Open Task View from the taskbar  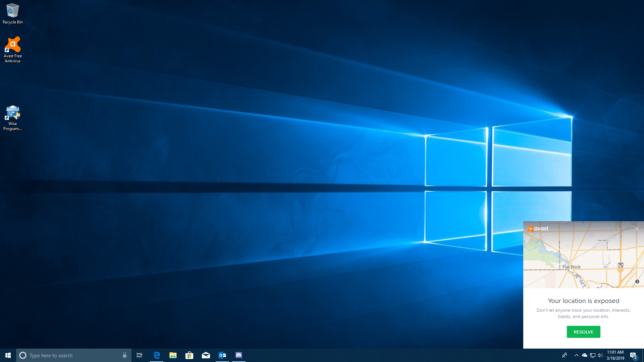[x=140, y=355]
